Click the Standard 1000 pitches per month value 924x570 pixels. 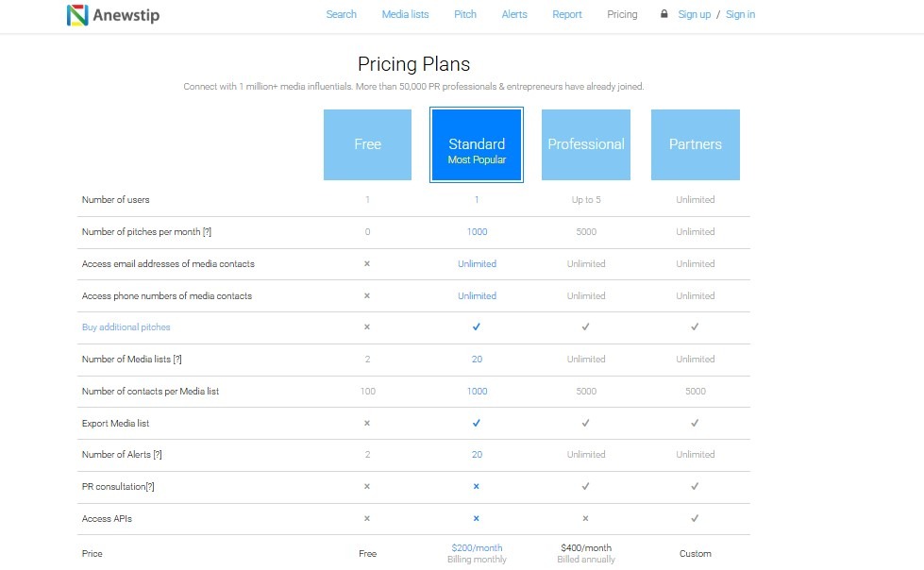tap(477, 231)
